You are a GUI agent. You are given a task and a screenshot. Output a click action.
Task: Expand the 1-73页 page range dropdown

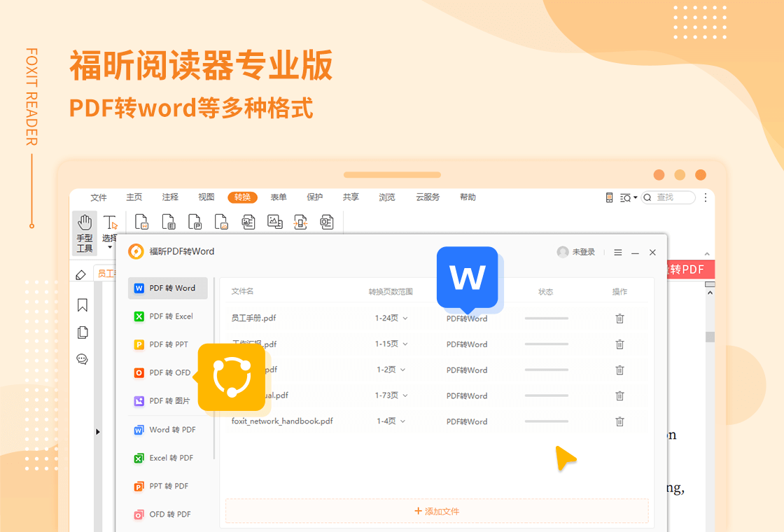coord(405,395)
